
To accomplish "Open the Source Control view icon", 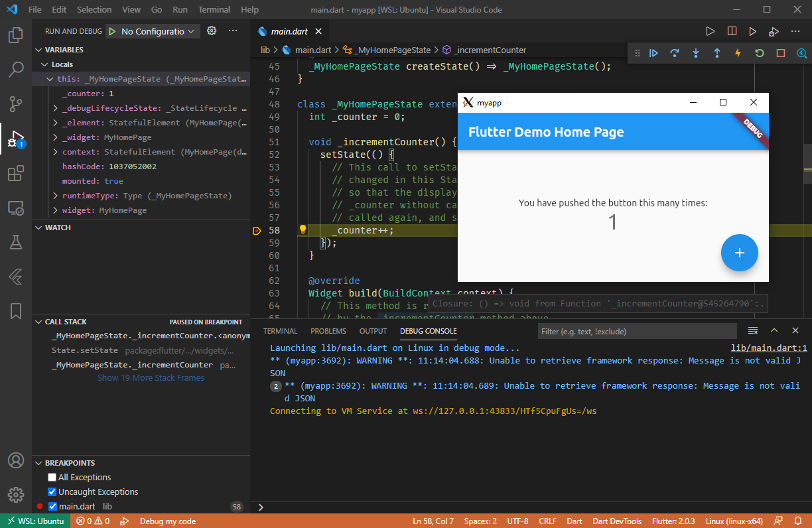I will [16, 104].
